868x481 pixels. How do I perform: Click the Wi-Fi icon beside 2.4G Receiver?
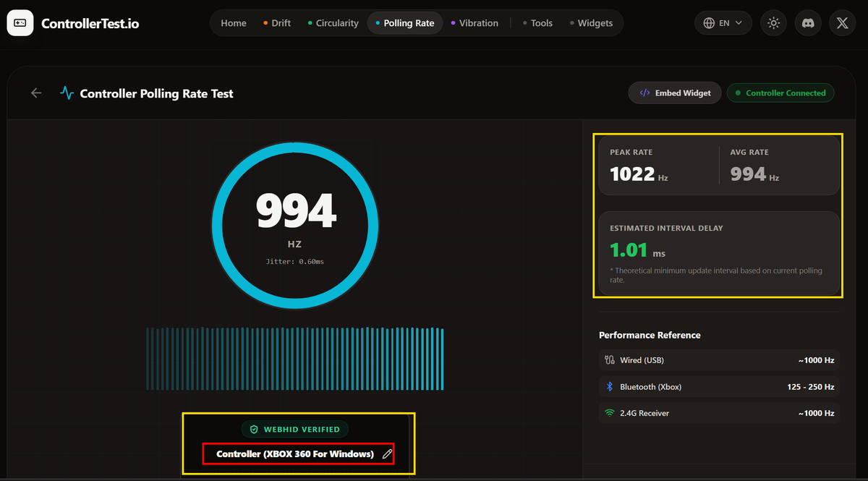[609, 414]
